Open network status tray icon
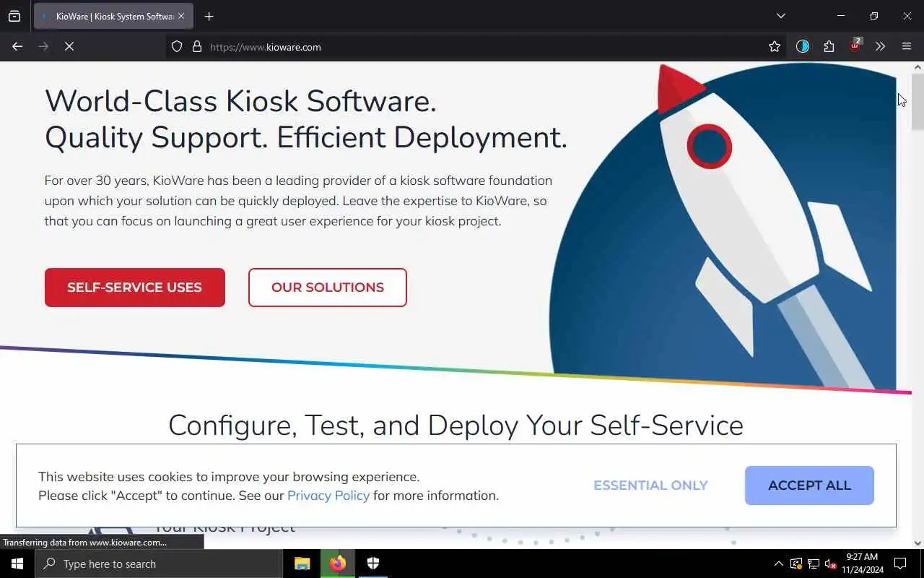 814,564
